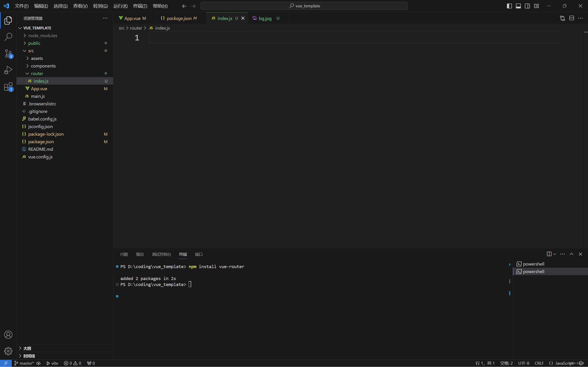Open main.js in the explorer
Screen dimensions: 588x367
[x=38, y=96]
